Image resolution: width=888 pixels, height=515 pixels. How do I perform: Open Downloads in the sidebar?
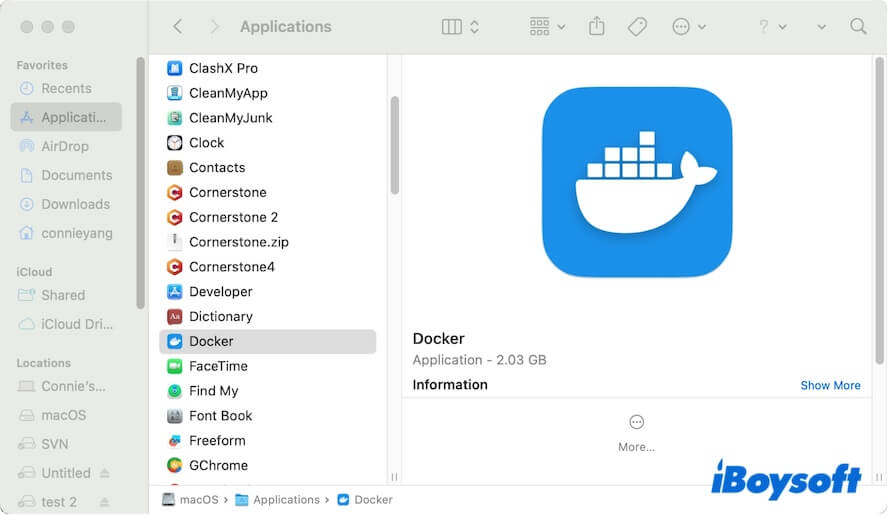(x=66, y=204)
